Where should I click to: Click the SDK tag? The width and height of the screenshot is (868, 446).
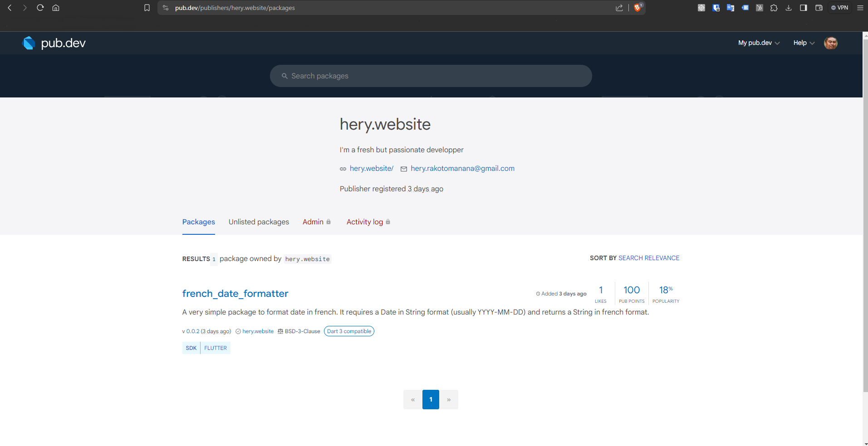[x=191, y=348]
